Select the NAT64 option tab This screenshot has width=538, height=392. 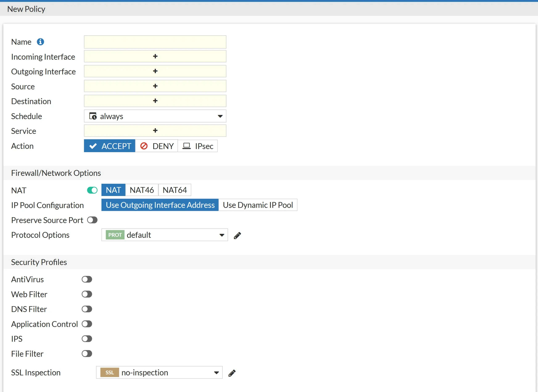(175, 190)
